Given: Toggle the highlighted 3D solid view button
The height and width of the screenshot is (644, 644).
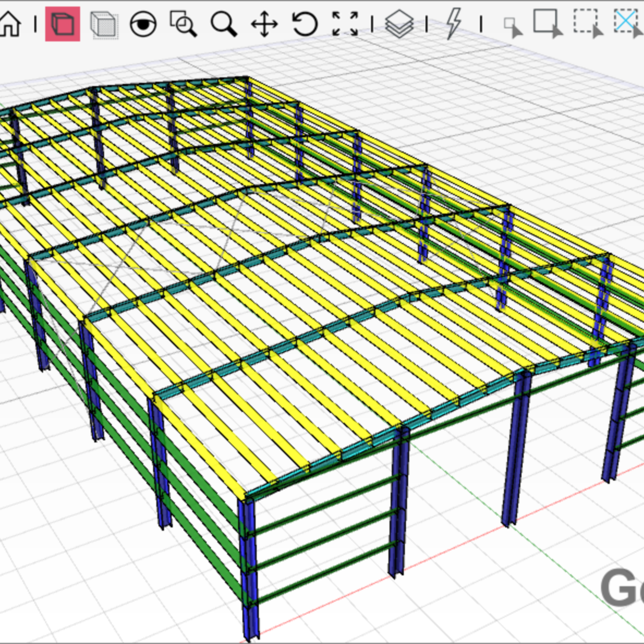Looking at the screenshot, I should [x=62, y=24].
